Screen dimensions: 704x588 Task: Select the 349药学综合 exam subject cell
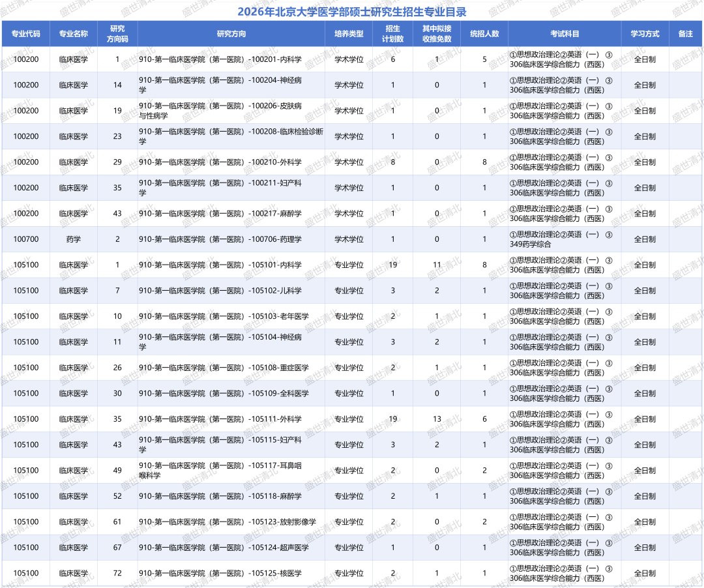[565, 239]
